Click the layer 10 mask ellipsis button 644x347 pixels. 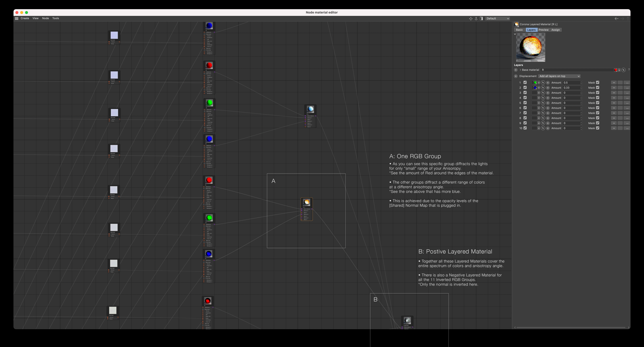(x=627, y=128)
